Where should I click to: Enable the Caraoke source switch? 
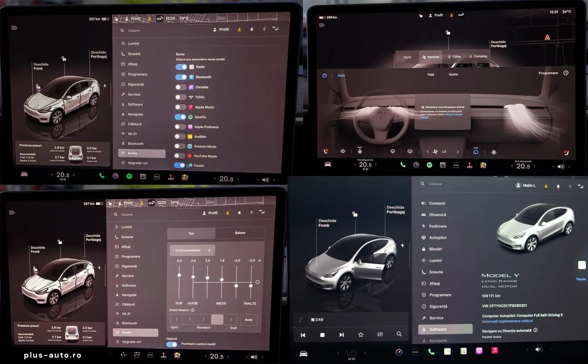click(181, 87)
